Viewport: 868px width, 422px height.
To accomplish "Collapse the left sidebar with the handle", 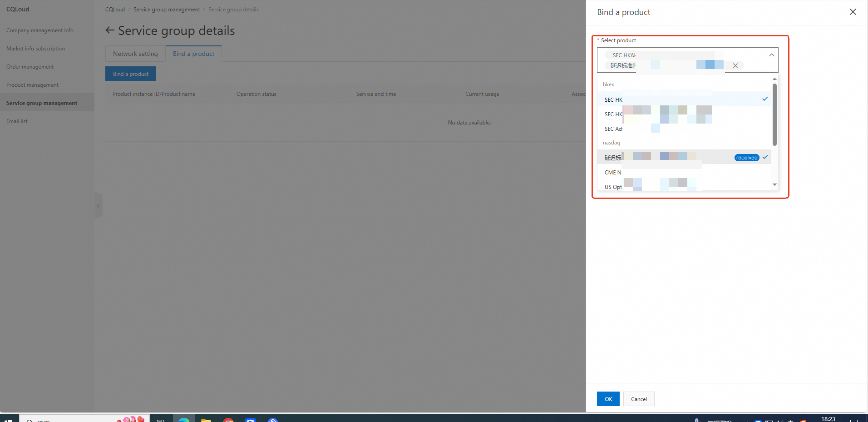I will coord(99,206).
